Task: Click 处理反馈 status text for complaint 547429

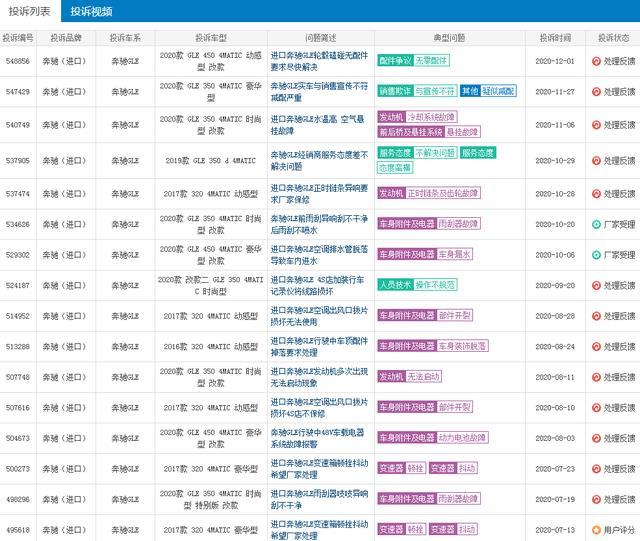Action: coord(620,92)
